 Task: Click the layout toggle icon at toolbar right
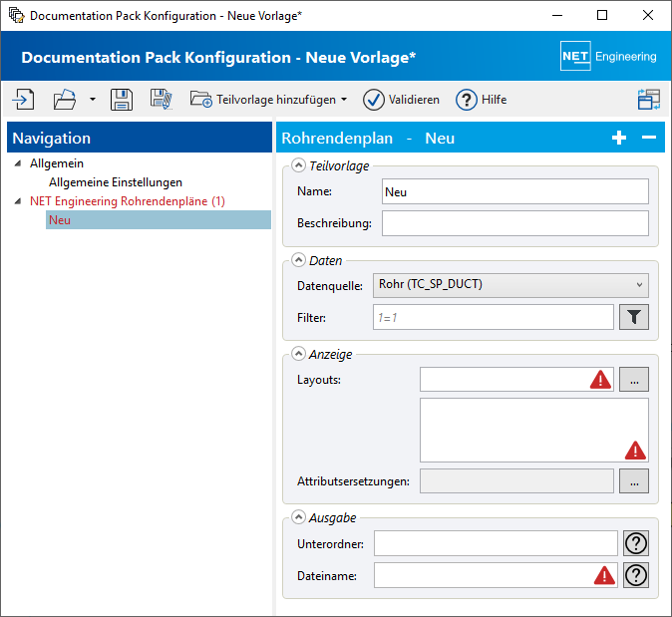click(649, 100)
